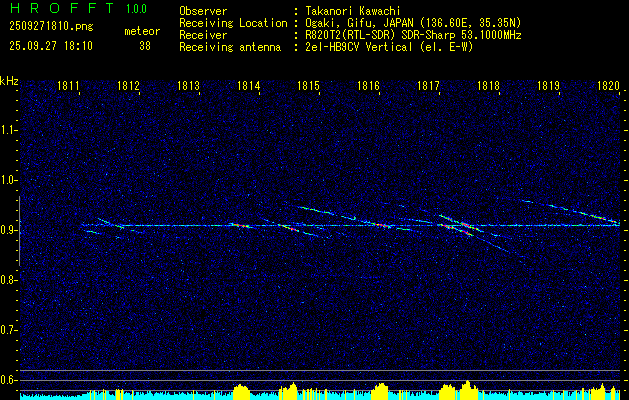The width and height of the screenshot is (629, 400).
Task: Click the 1814 time axis marker
Action: pos(248,85)
